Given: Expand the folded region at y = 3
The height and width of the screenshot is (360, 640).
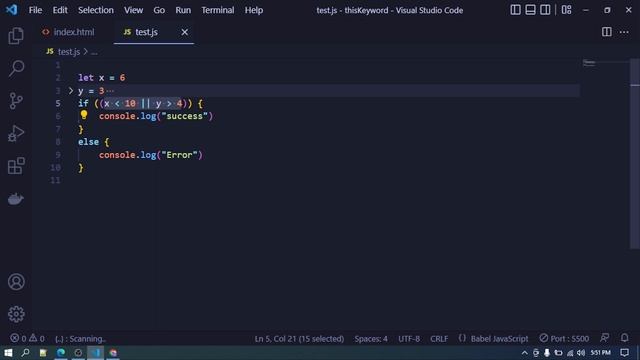Looking at the screenshot, I should point(71,91).
